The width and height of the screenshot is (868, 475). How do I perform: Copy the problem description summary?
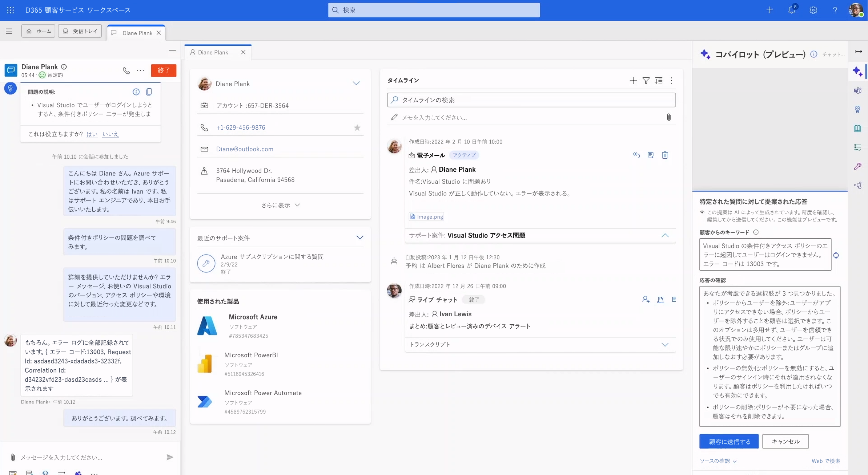click(149, 92)
